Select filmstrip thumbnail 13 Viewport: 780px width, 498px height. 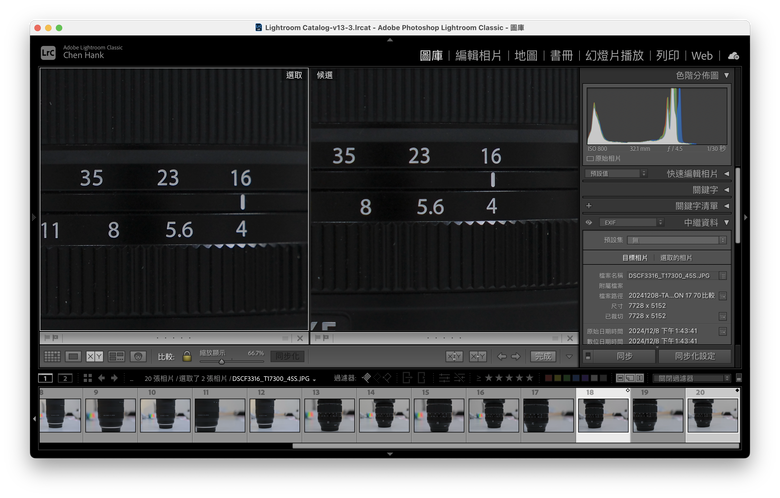click(x=329, y=414)
